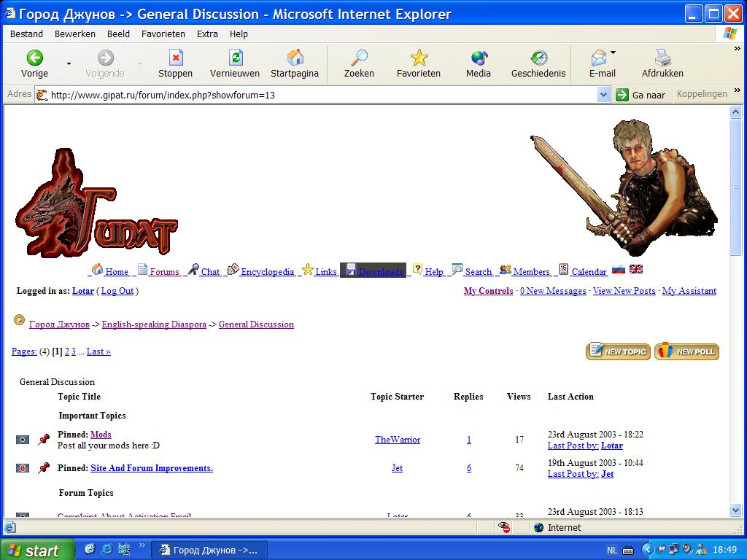
Task: Open the Beeld menu
Action: click(x=118, y=34)
